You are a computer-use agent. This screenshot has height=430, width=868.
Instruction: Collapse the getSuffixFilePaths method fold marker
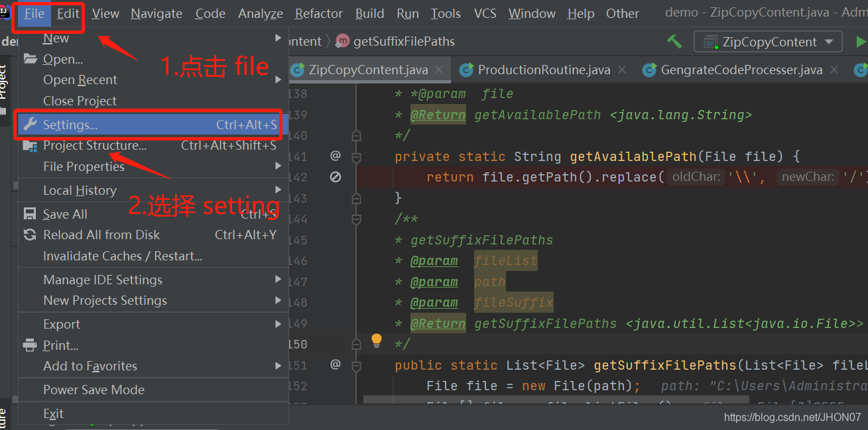(356, 366)
